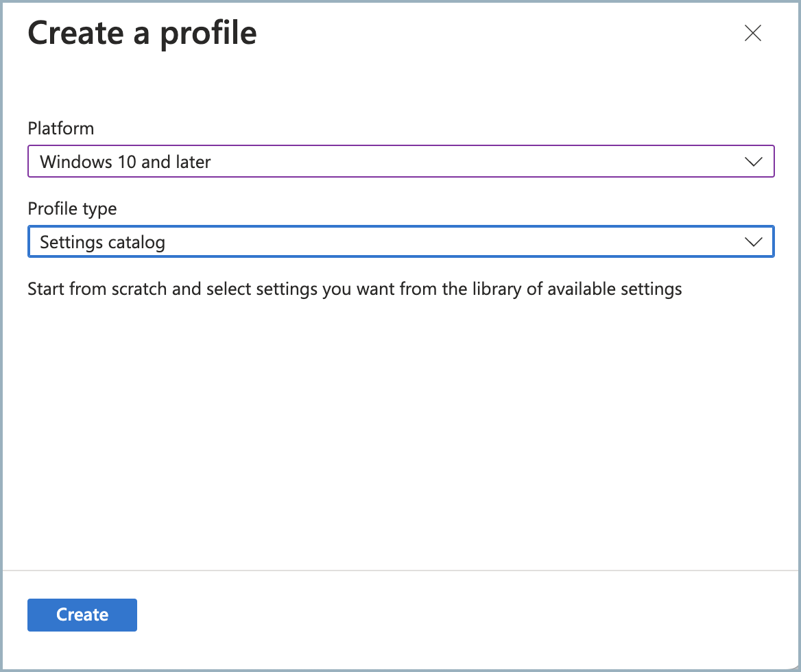The height and width of the screenshot is (672, 801).
Task: Select the 'Settings catalog' value text
Action: pyautogui.click(x=103, y=242)
